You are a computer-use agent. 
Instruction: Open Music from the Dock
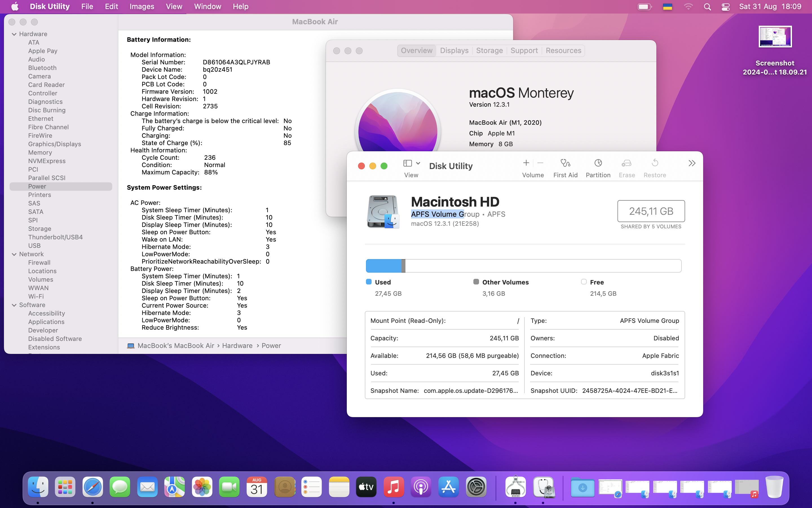[x=394, y=487]
